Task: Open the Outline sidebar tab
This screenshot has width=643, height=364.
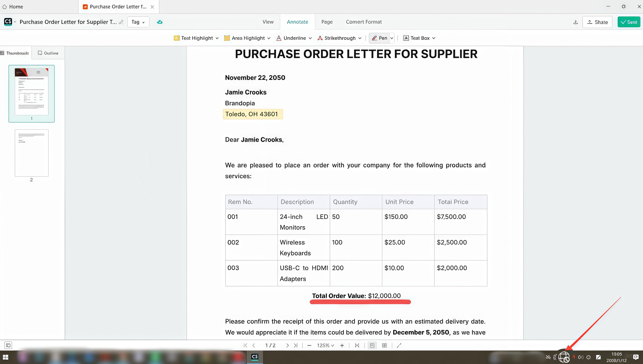Action: tap(48, 53)
